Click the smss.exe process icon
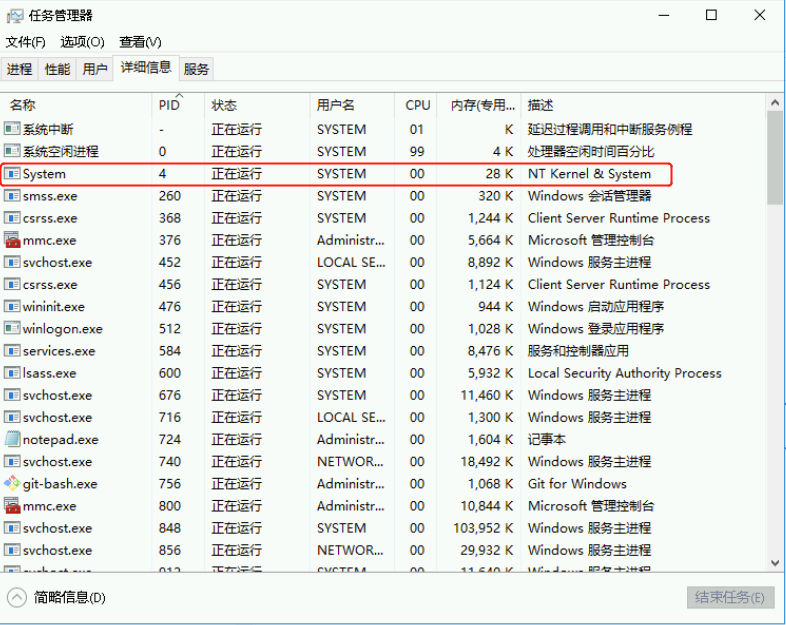 click(x=12, y=196)
